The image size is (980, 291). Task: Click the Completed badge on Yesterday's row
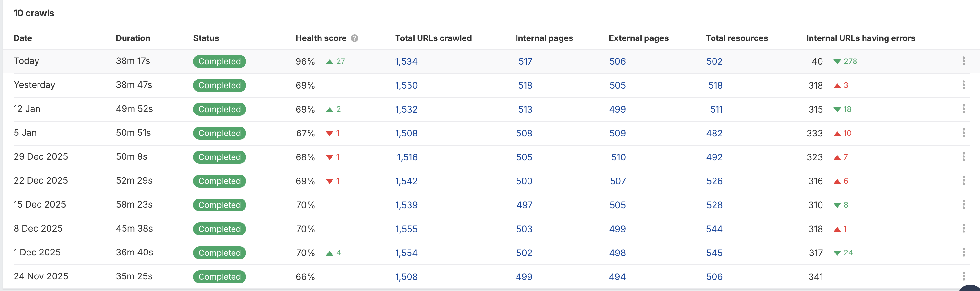(x=219, y=85)
